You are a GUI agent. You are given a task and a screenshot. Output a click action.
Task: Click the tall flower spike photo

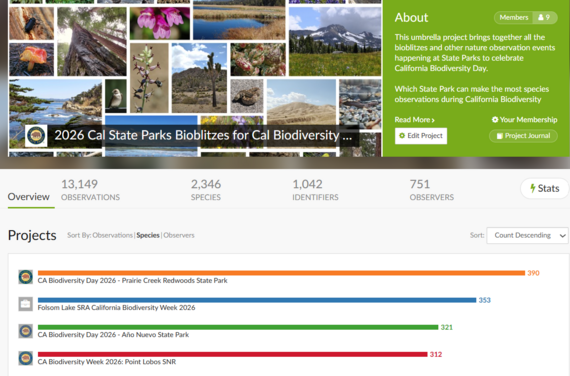point(149,78)
